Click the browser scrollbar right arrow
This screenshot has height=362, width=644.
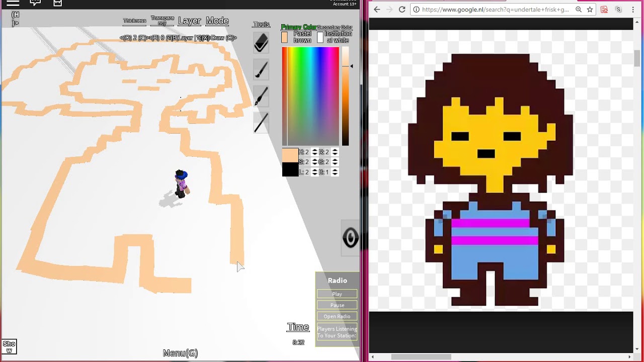click(629, 357)
